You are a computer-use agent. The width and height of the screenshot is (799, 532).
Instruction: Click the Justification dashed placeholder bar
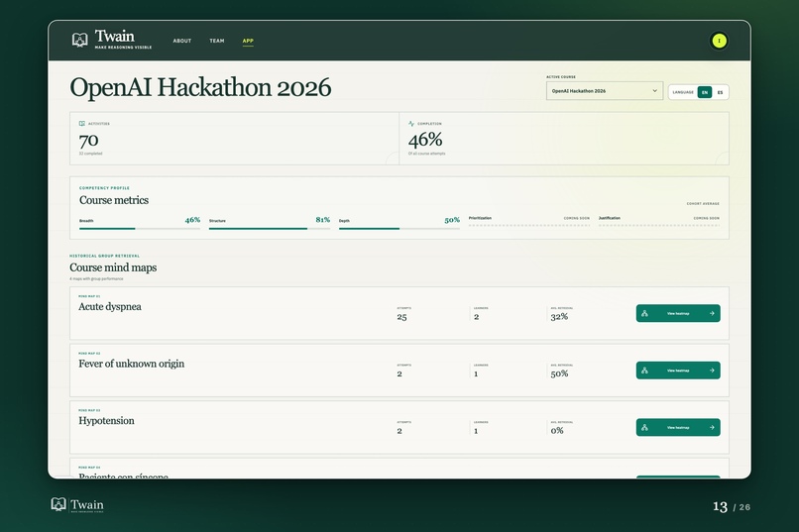(x=659, y=225)
